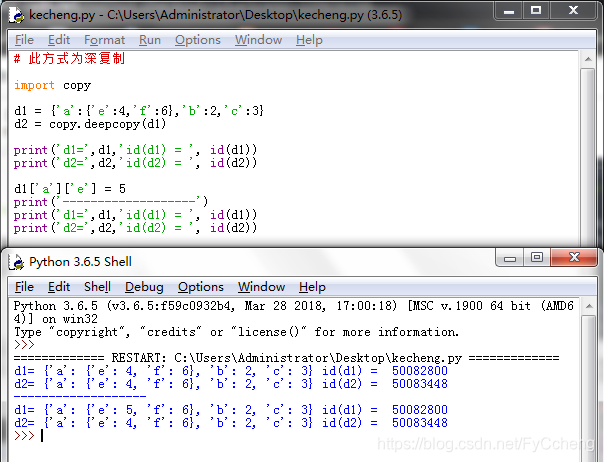Viewport: 604px width, 462px height.
Task: Click the dashed separator output line in Shell
Action: pos(80,396)
